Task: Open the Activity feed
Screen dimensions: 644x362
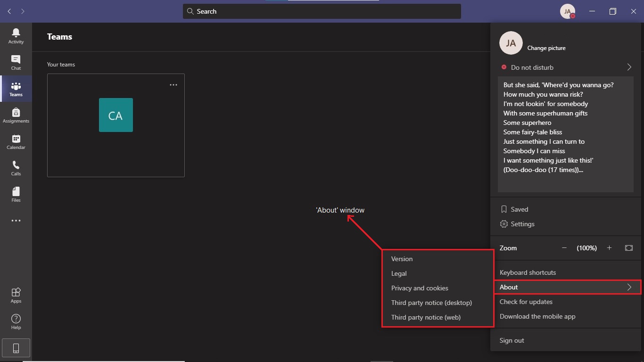Action: [x=16, y=36]
